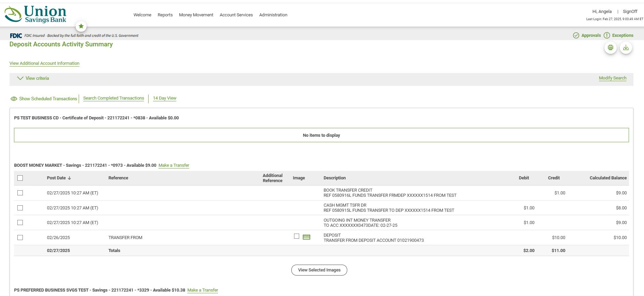
Task: Switch to the 14 Day View
Action: point(165,98)
